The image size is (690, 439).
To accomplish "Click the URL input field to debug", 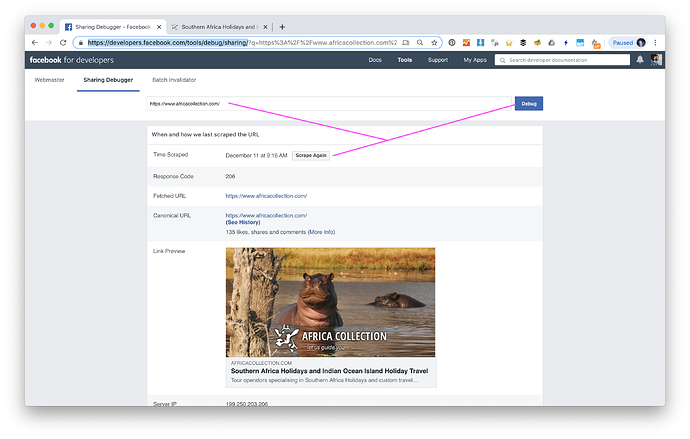I will click(329, 104).
